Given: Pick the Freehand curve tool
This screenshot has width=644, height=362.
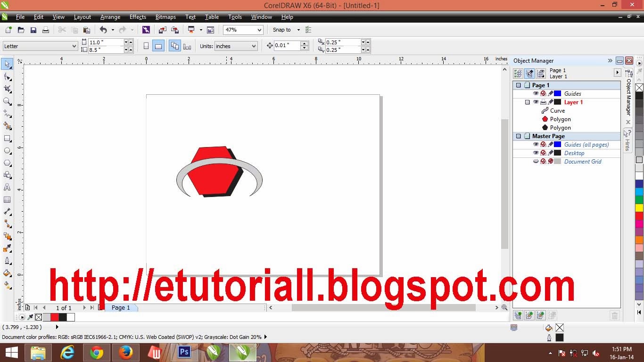Looking at the screenshot, I should coord(7,114).
